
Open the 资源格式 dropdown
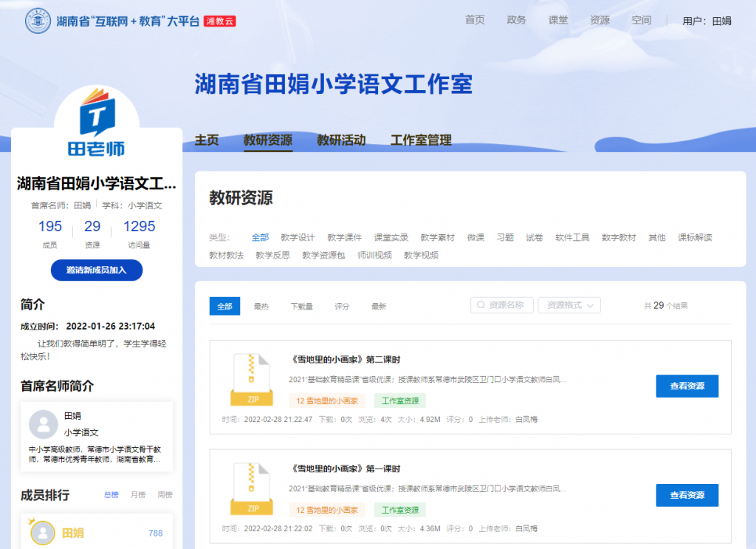[569, 305]
